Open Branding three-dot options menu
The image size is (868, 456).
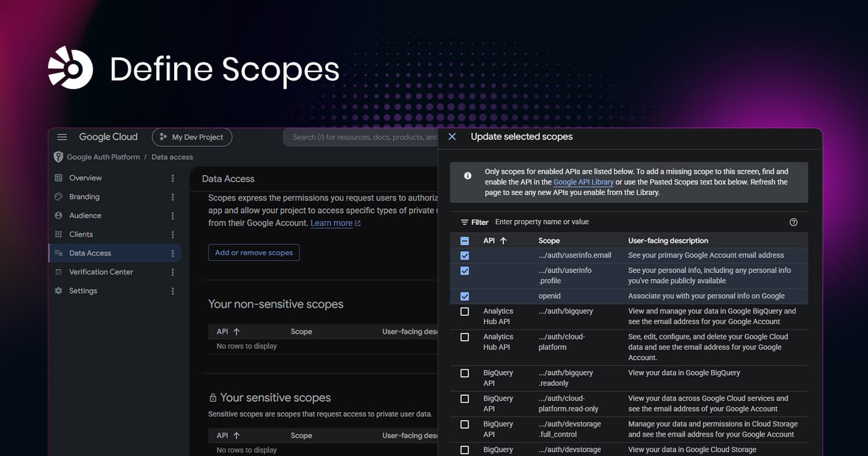point(172,197)
